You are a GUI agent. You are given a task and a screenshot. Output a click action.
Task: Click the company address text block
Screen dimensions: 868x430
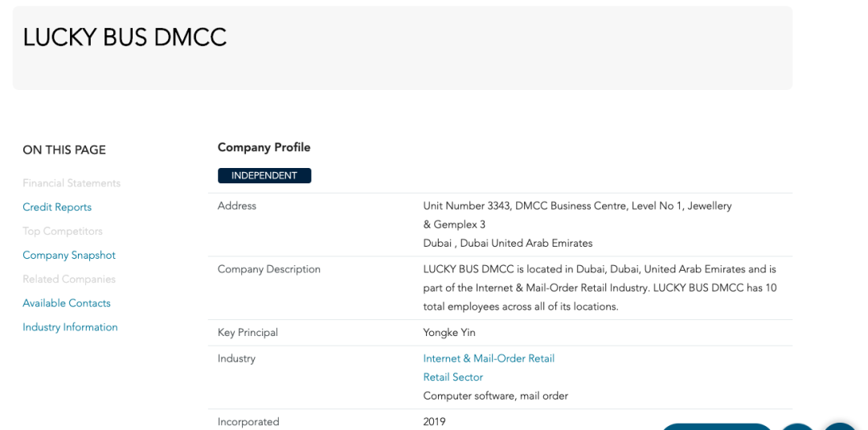577,225
